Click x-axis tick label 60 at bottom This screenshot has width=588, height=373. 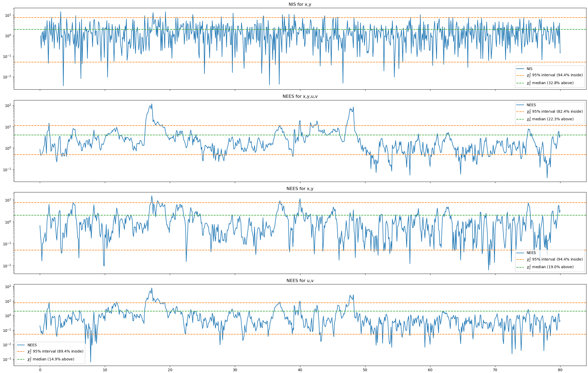430,370
